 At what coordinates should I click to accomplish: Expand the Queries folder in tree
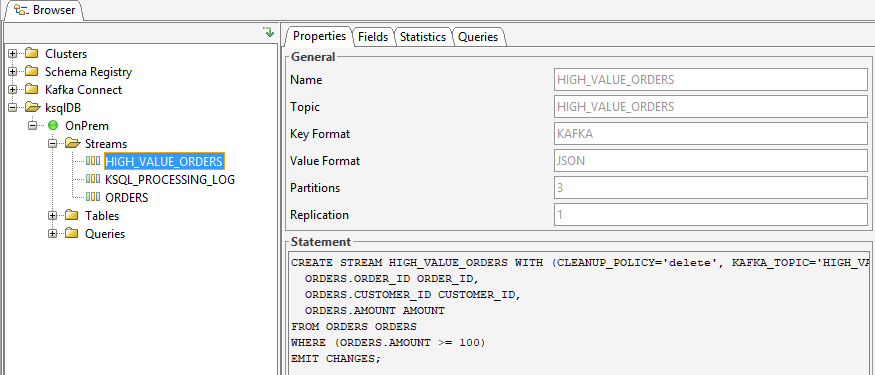pos(53,233)
